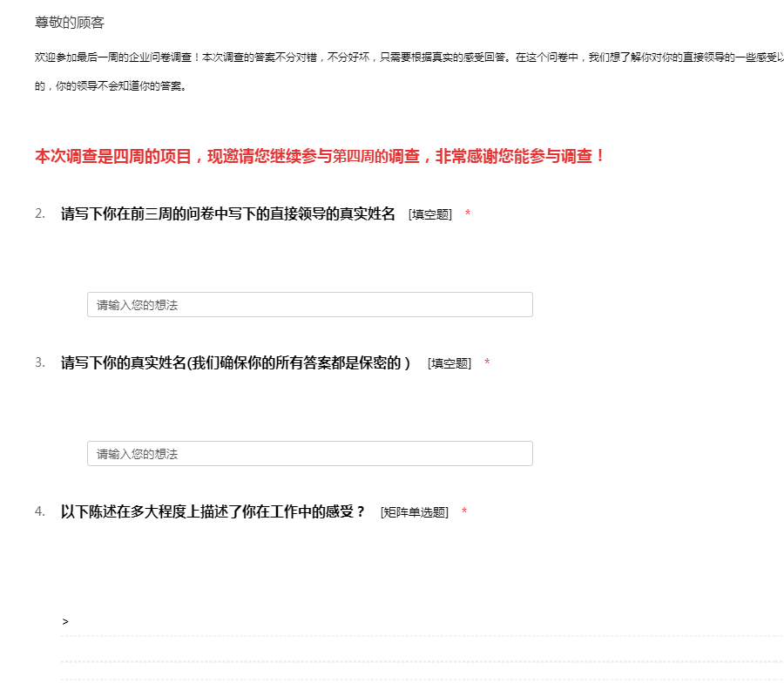The width and height of the screenshot is (784, 697).
Task: Click the [填空题] tag on question 3
Action: (449, 364)
